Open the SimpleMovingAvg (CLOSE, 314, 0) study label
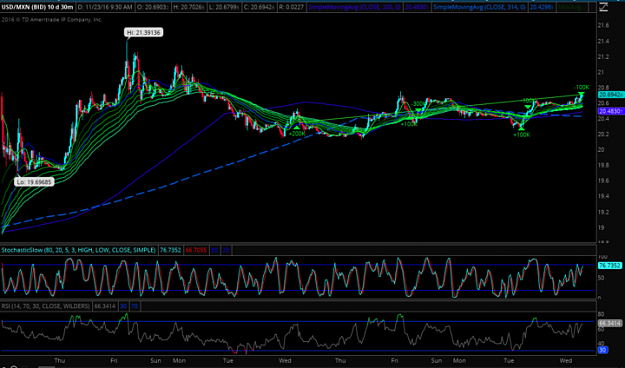Viewport: 625px width, 368px height. click(x=480, y=7)
